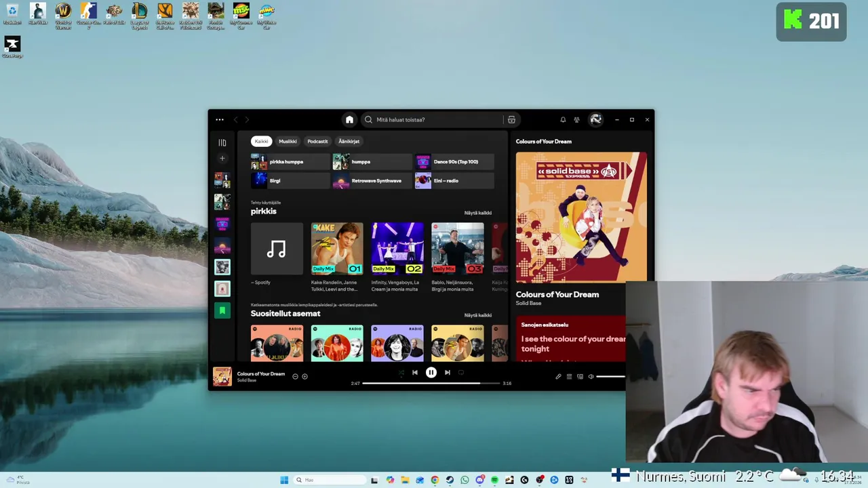Screen dimensions: 868x488
Task: Open the three-dots Spotify menu
Action: click(220, 120)
